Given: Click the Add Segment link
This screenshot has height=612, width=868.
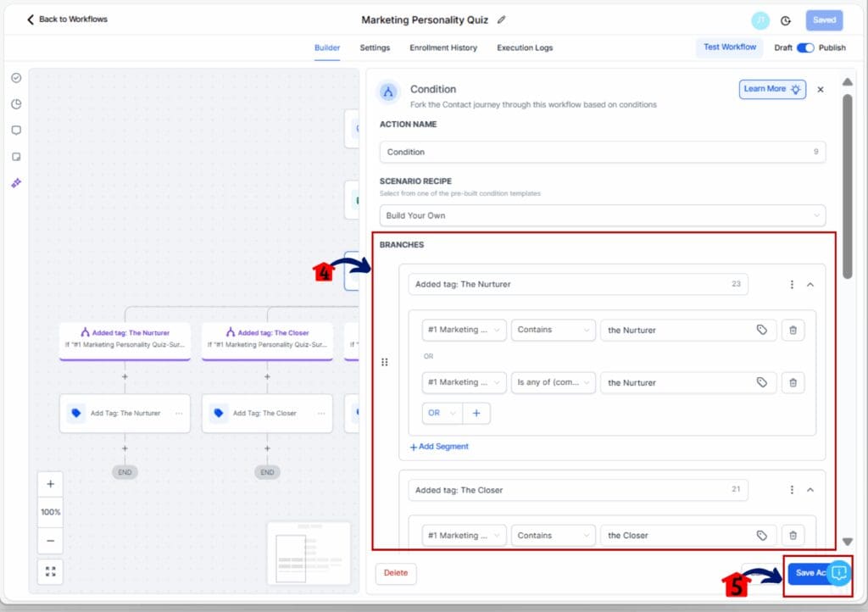Looking at the screenshot, I should 439,447.
